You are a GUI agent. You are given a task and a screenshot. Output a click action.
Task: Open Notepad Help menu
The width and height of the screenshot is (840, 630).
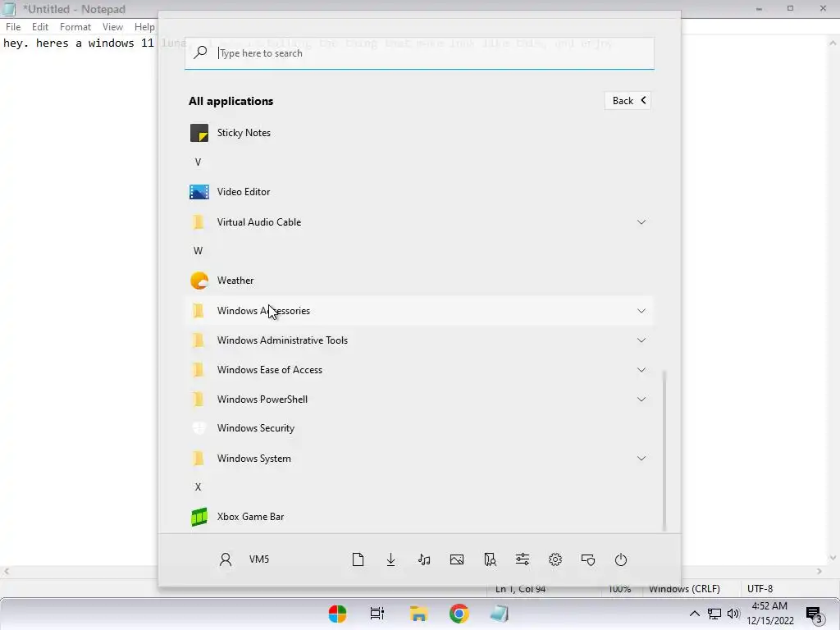click(144, 27)
